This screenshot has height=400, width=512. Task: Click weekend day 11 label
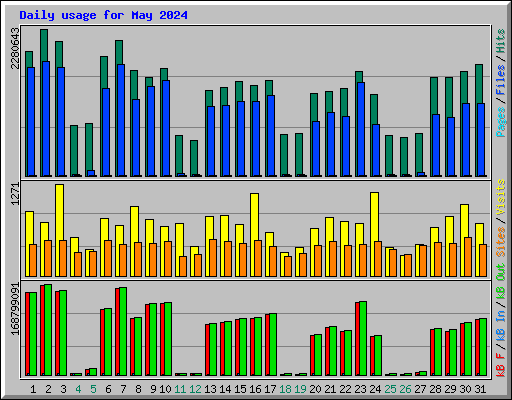180,389
